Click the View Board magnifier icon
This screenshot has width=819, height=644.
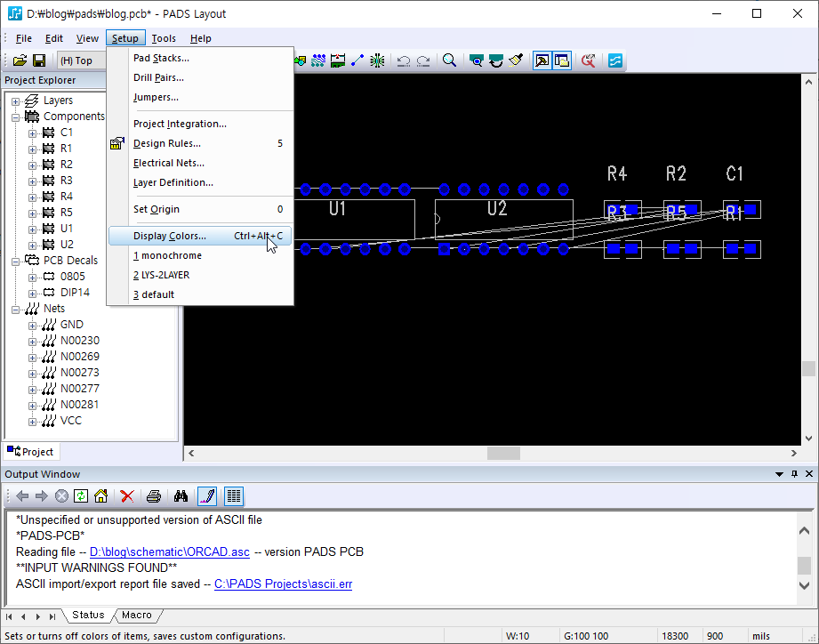[477, 60]
